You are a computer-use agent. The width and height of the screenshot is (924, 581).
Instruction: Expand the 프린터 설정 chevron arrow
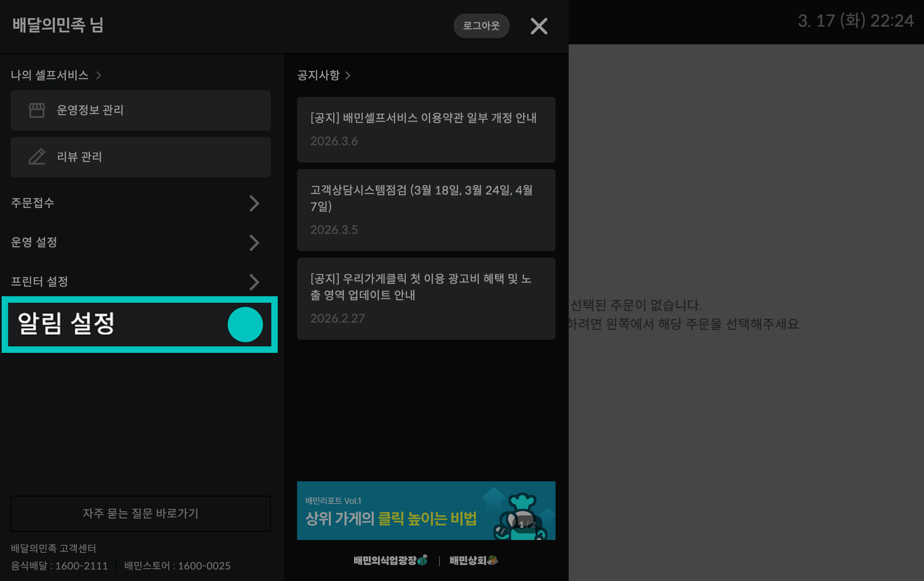click(254, 282)
